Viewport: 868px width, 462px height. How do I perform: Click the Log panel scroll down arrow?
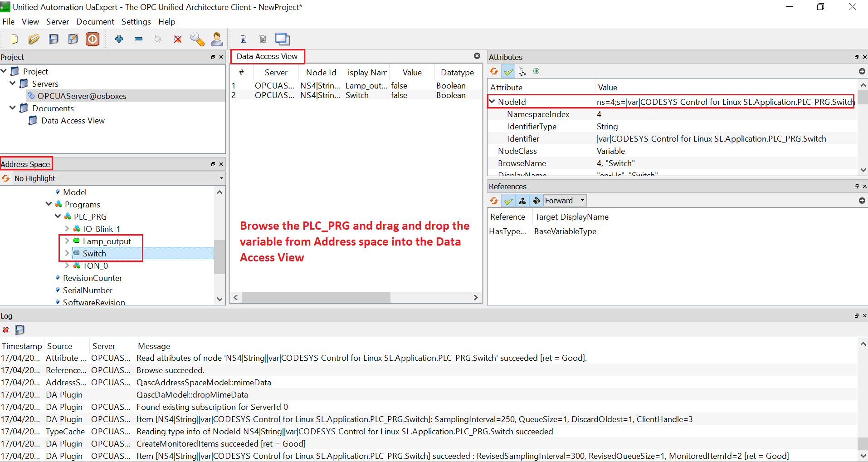pyautogui.click(x=863, y=456)
